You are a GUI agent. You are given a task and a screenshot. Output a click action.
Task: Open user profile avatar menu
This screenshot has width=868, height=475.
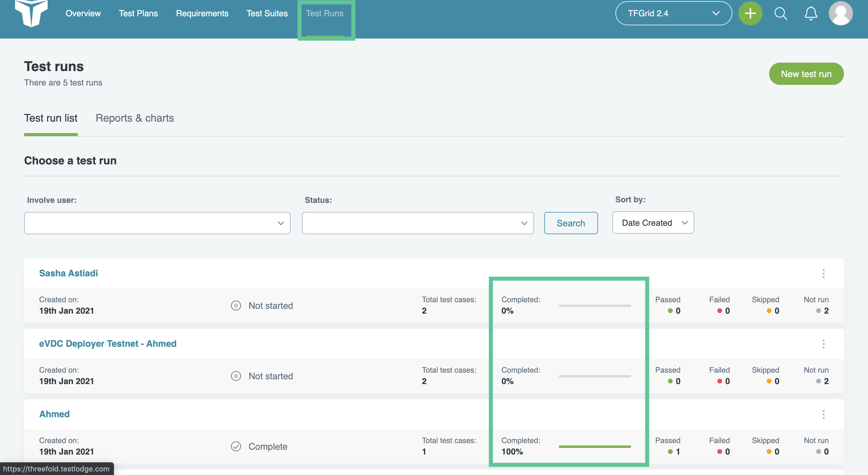pyautogui.click(x=840, y=14)
